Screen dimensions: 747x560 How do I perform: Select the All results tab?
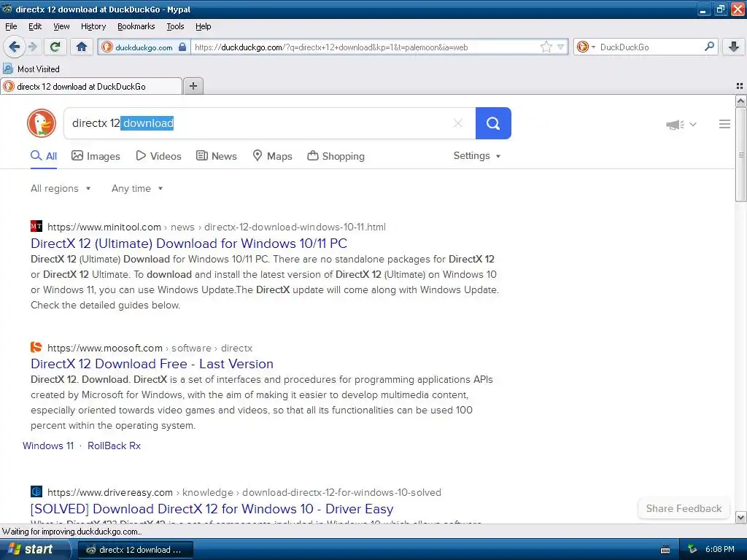click(x=44, y=156)
